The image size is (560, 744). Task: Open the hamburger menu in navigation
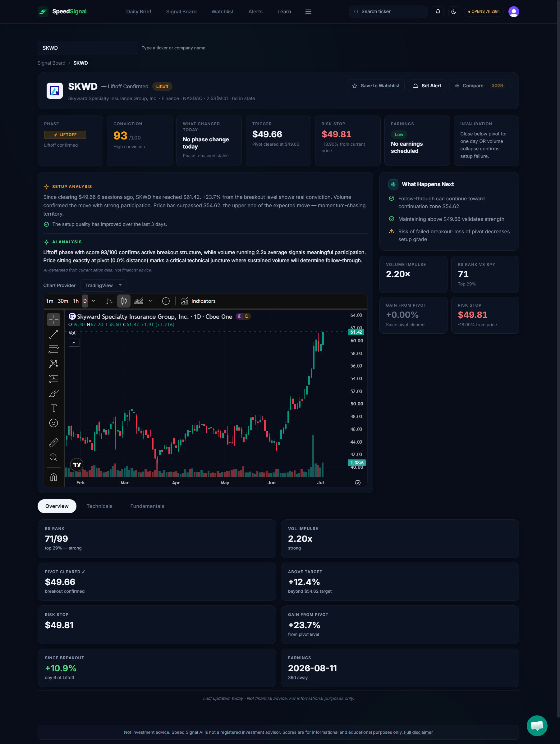(308, 12)
